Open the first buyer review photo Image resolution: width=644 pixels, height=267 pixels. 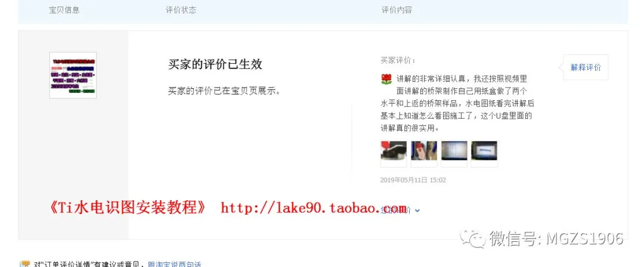394,154
